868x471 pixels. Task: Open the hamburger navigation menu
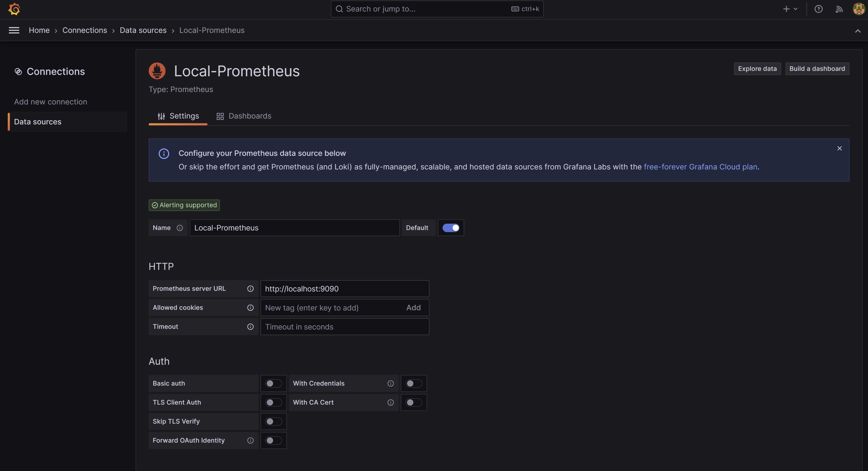click(14, 30)
